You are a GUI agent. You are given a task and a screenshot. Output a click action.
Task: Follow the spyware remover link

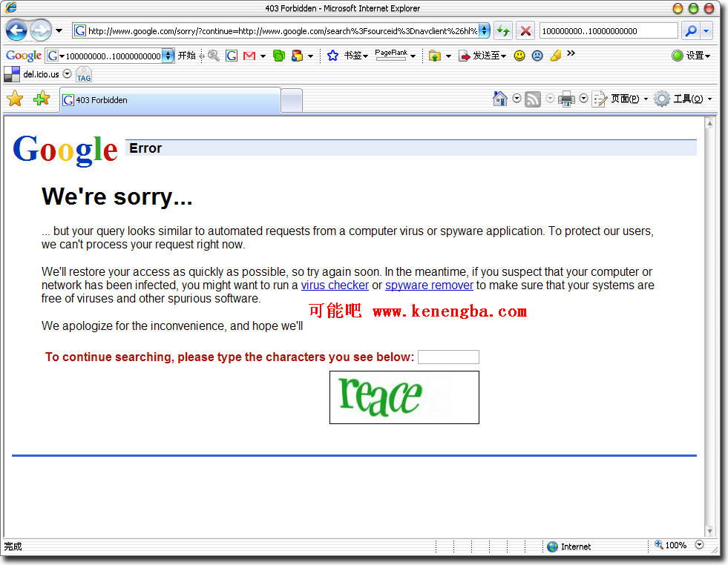(x=429, y=285)
